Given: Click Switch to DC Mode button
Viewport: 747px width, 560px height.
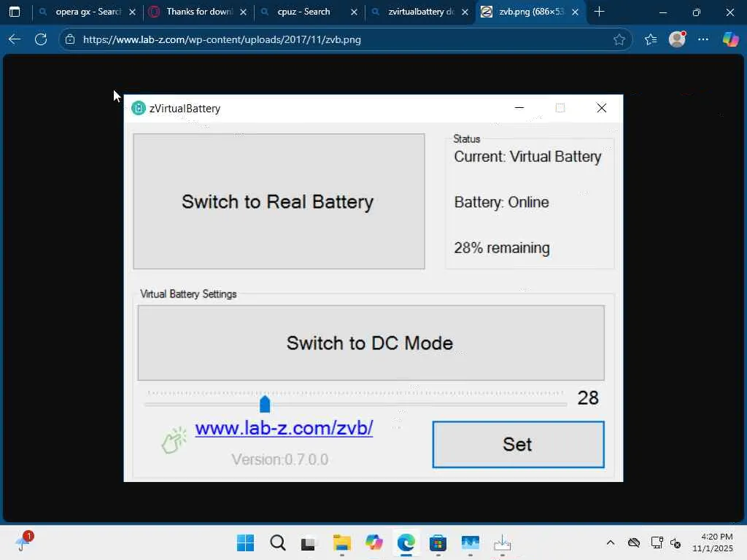Looking at the screenshot, I should pyautogui.click(x=371, y=343).
